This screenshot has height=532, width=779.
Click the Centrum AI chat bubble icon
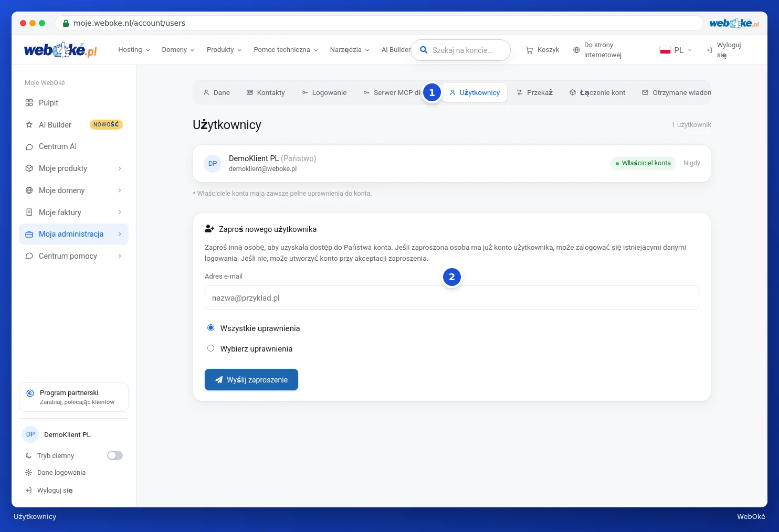tap(29, 147)
